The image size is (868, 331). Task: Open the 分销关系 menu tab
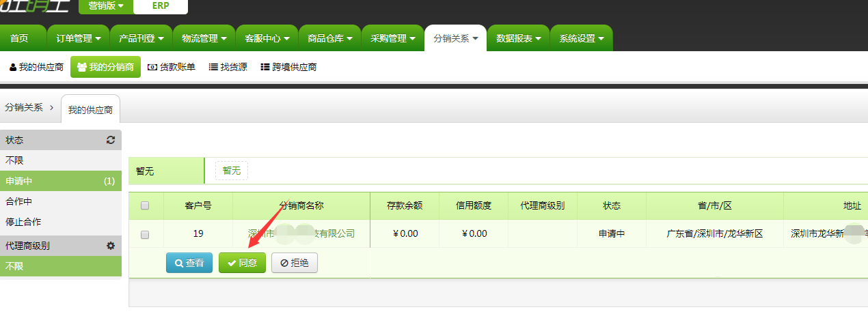click(455, 38)
